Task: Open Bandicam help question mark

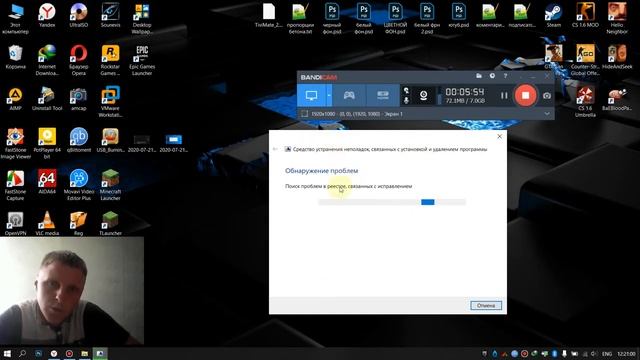Action: click(x=505, y=76)
